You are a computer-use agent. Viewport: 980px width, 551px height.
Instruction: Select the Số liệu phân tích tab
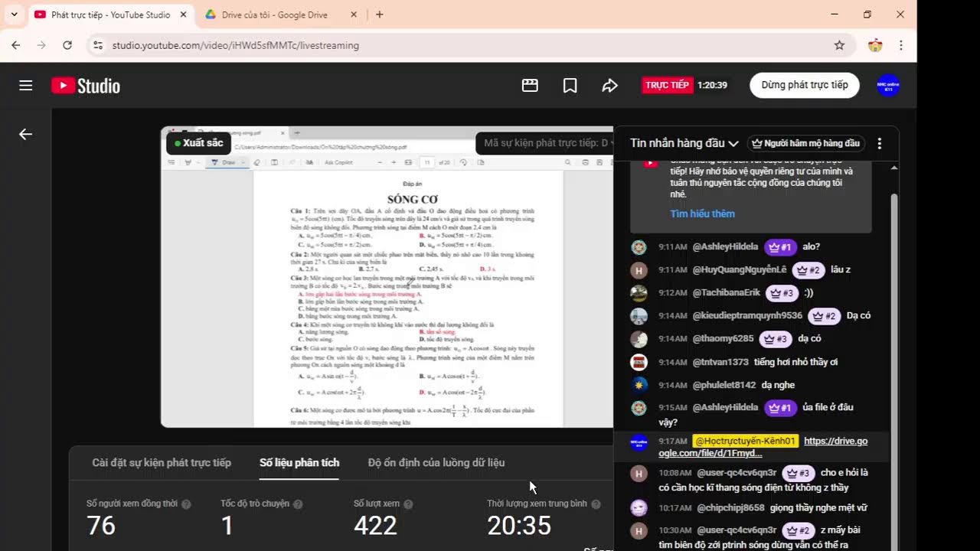(299, 463)
